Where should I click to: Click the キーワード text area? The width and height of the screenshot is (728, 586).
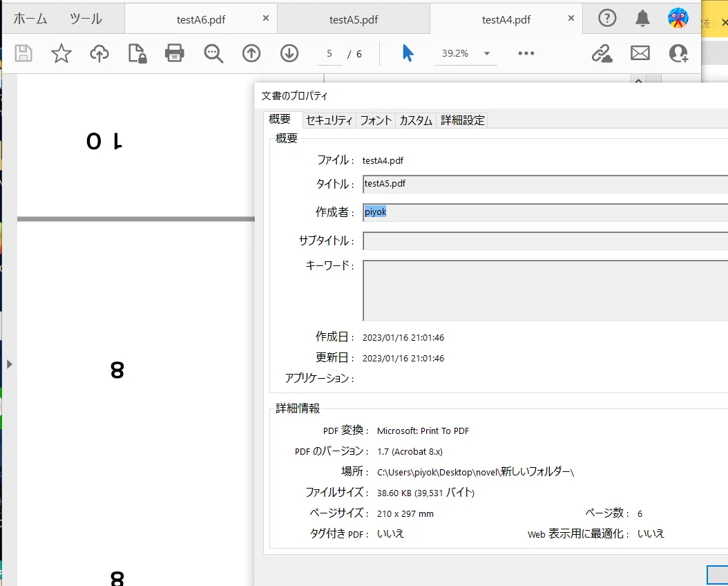click(x=545, y=291)
